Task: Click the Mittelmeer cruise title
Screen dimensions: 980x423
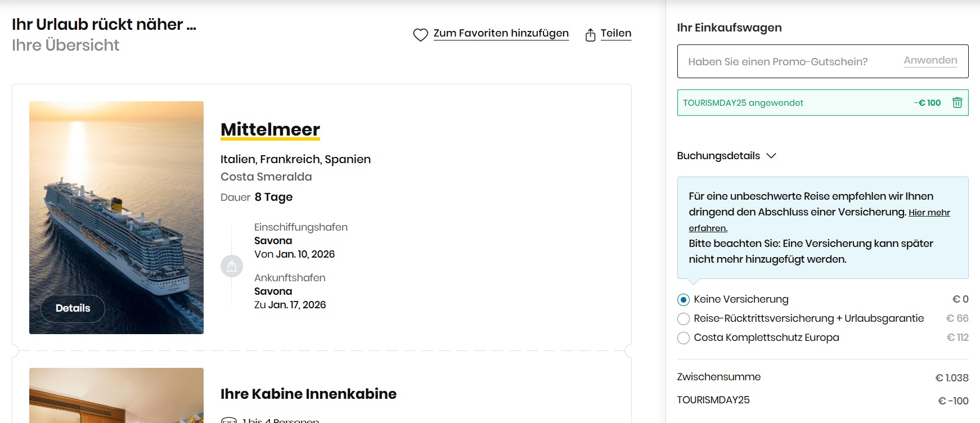Action: click(x=270, y=129)
